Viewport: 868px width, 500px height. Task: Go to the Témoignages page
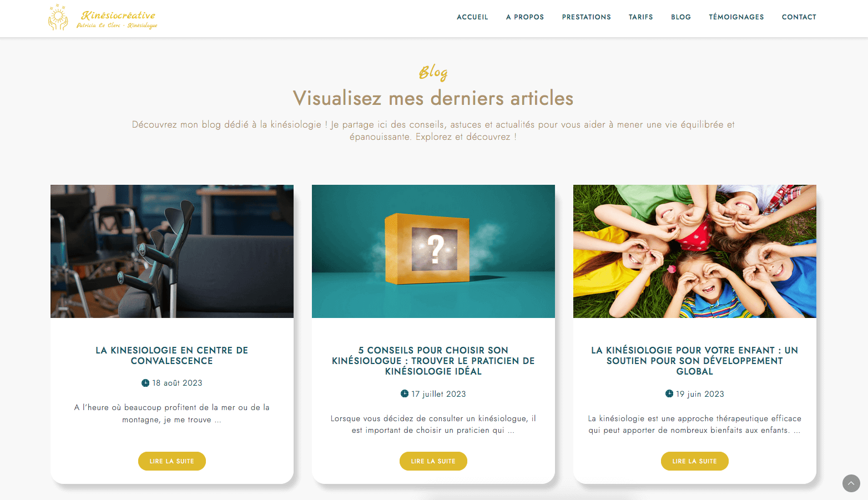coord(736,17)
